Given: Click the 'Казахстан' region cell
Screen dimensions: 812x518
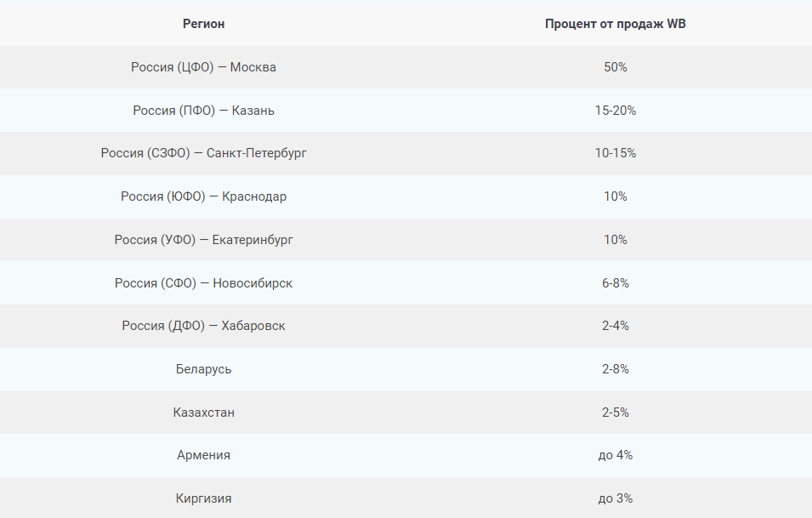Looking at the screenshot, I should [203, 413].
